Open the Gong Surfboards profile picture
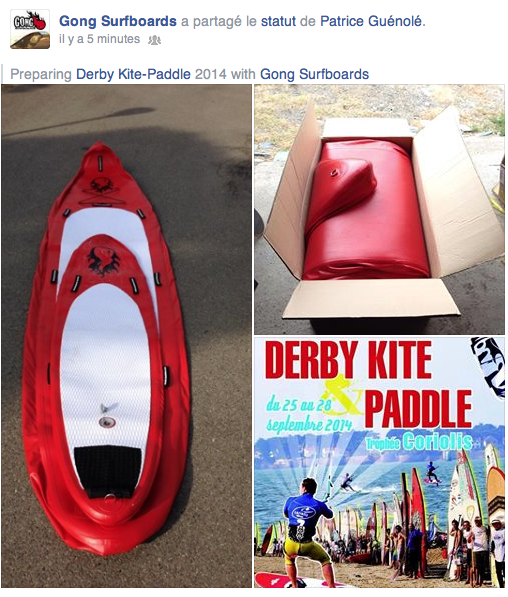The width and height of the screenshot is (508, 597). (x=30, y=29)
